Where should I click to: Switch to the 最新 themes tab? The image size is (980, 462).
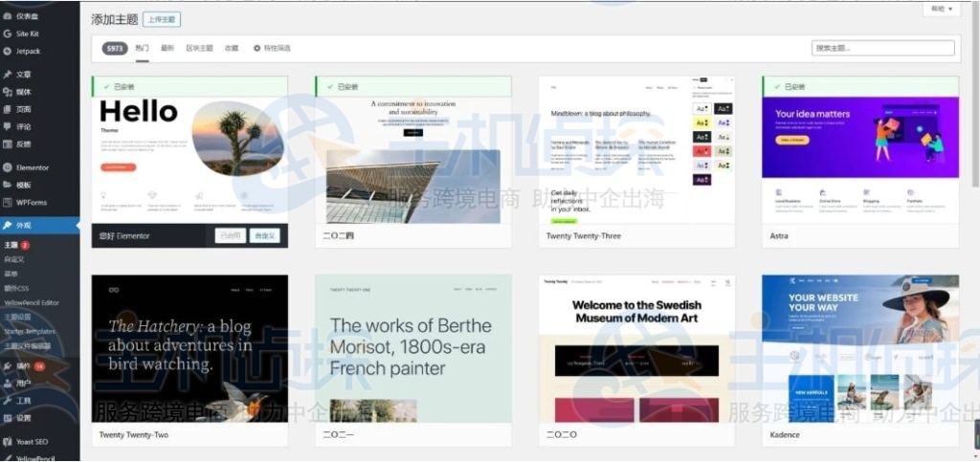point(167,48)
